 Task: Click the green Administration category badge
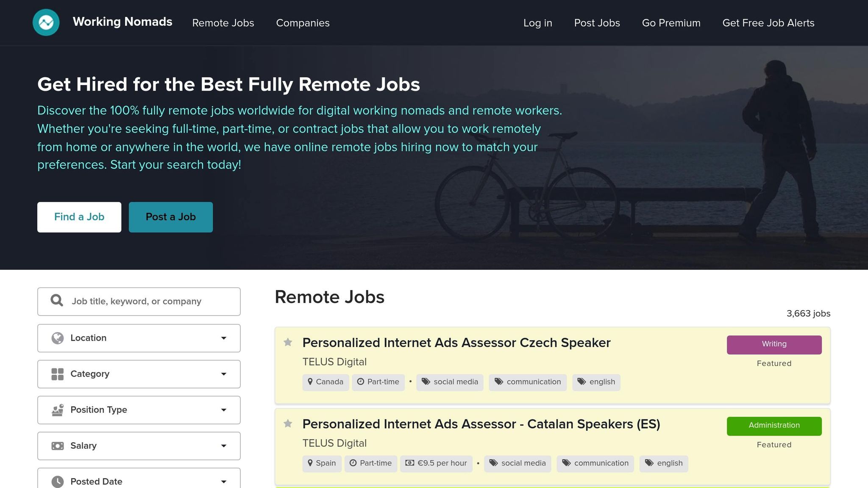[774, 426]
